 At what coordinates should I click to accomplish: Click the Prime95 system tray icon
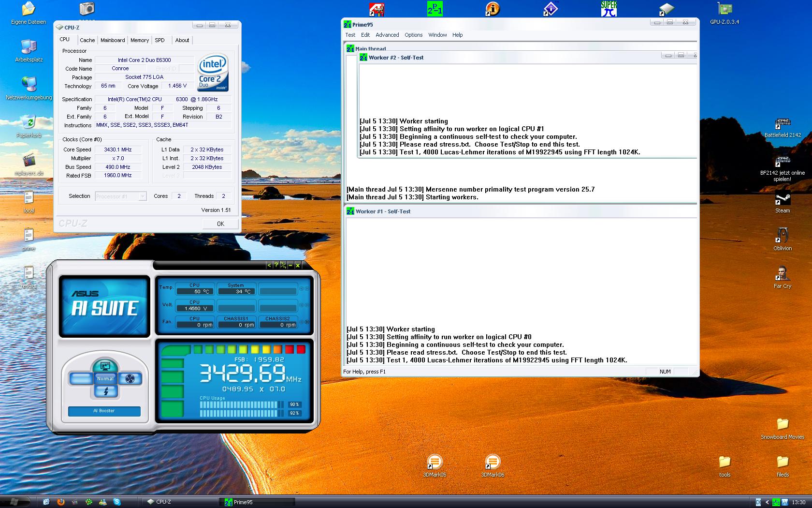[776, 502]
